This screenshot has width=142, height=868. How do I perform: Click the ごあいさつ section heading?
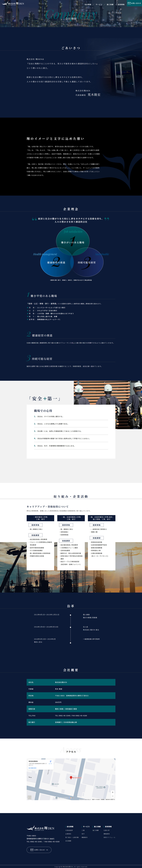click(x=71, y=48)
